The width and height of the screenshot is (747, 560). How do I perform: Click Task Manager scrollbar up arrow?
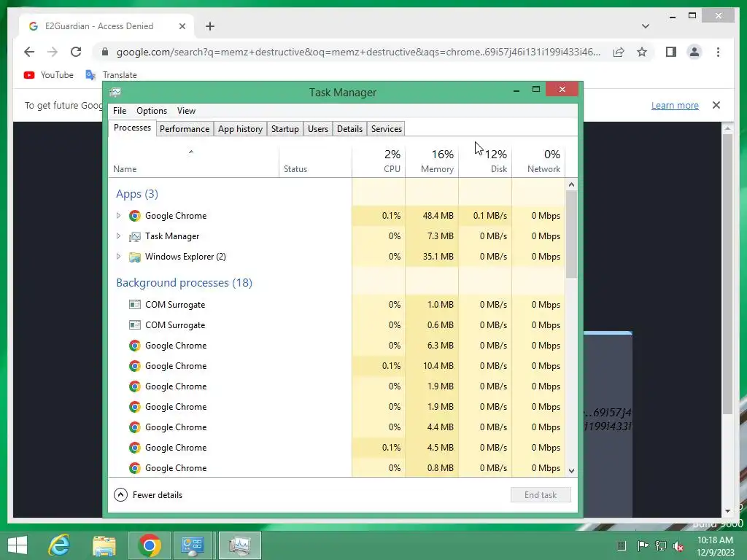pyautogui.click(x=572, y=184)
